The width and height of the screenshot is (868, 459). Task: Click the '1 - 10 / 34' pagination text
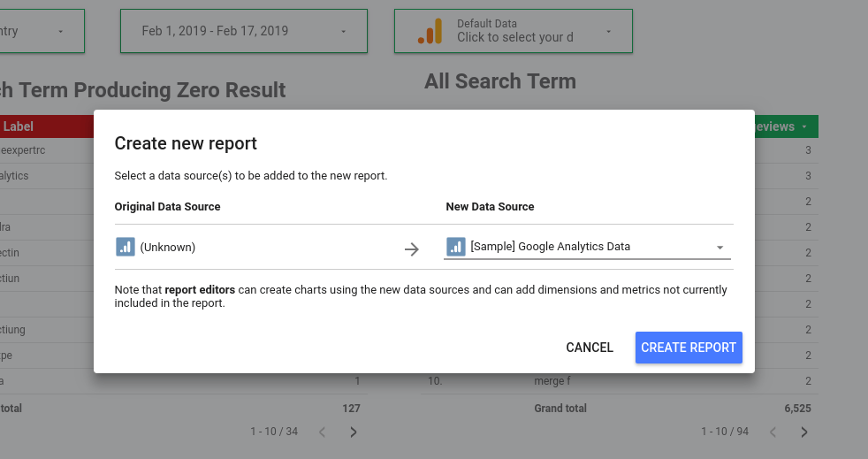[x=274, y=432]
